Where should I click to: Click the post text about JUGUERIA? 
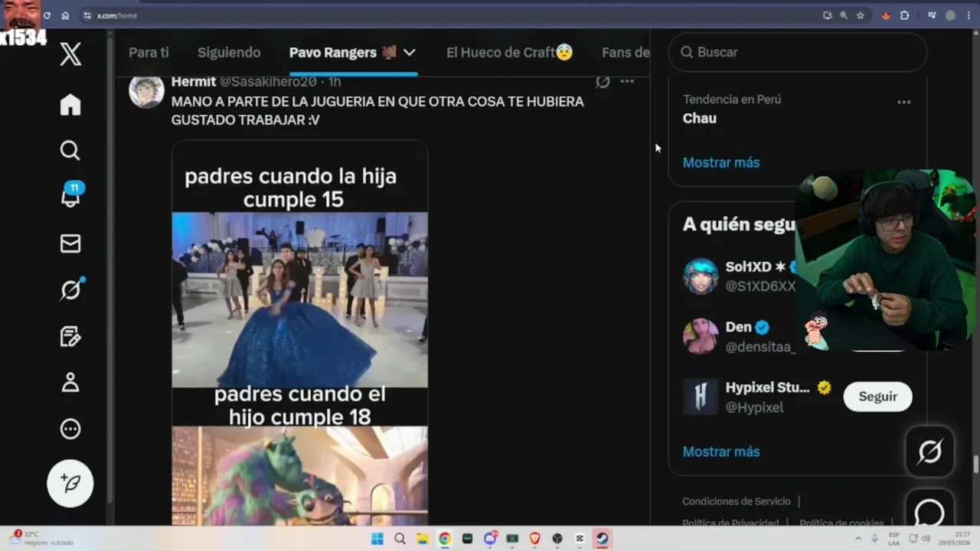[377, 111]
